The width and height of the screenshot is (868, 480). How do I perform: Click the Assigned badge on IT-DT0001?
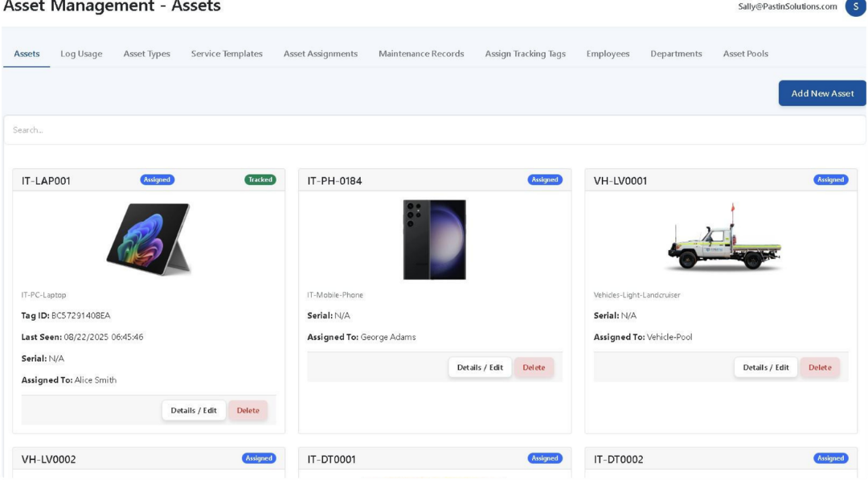tap(544, 457)
